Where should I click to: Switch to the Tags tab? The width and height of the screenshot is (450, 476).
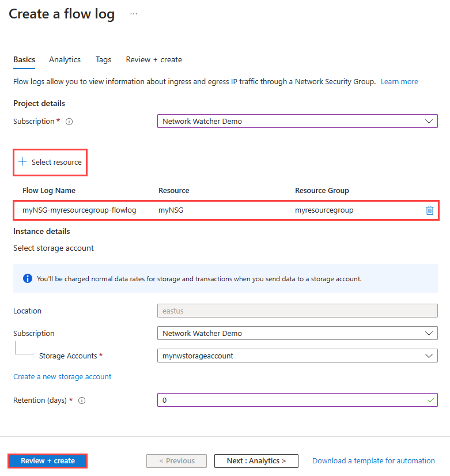104,60
